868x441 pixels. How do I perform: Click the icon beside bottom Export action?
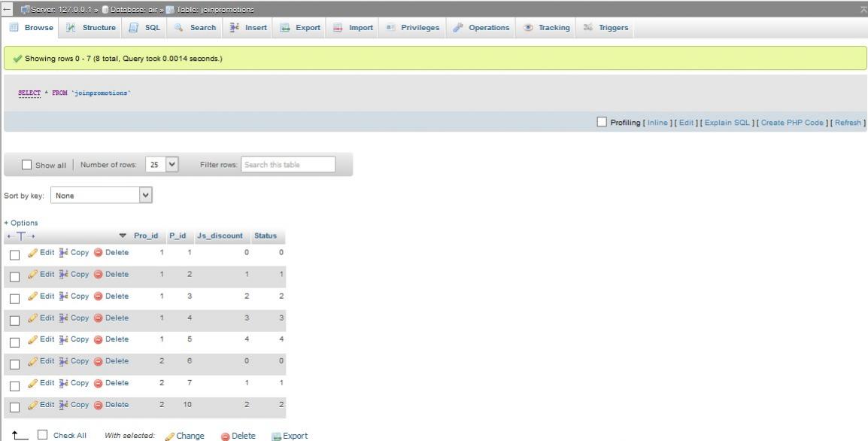(x=277, y=436)
